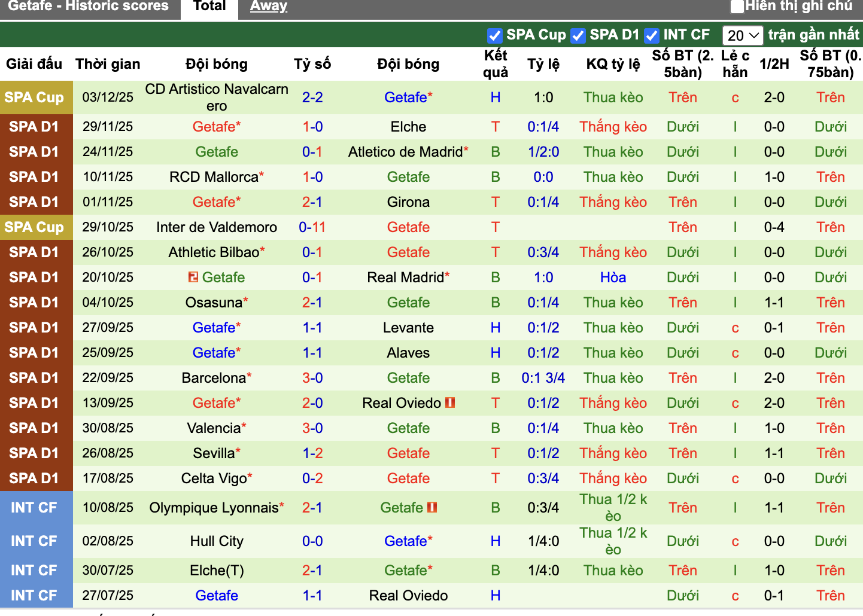
Task: Click card icon next to Real Oviedo on 13/09/25
Action: click(450, 402)
